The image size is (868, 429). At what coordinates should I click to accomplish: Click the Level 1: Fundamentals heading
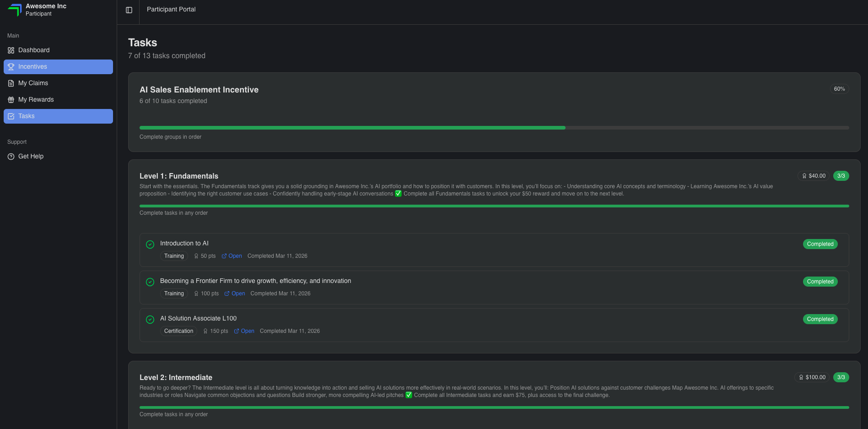[179, 176]
